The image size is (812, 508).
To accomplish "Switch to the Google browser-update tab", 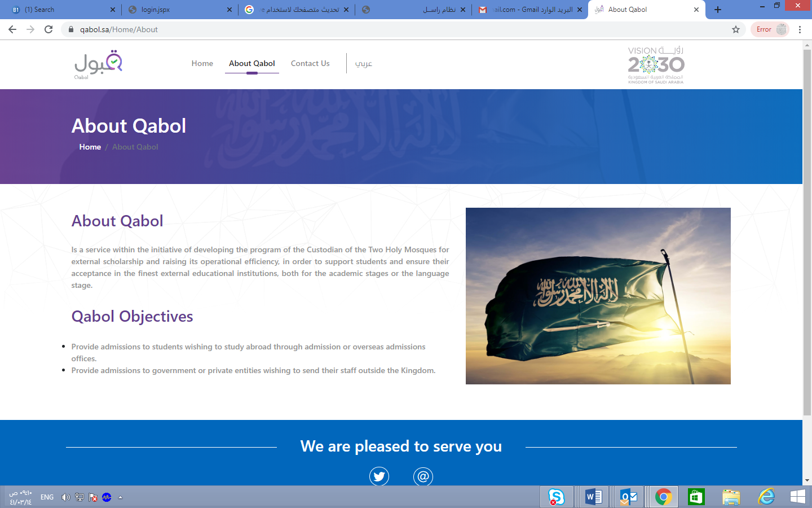I will pyautogui.click(x=297, y=10).
